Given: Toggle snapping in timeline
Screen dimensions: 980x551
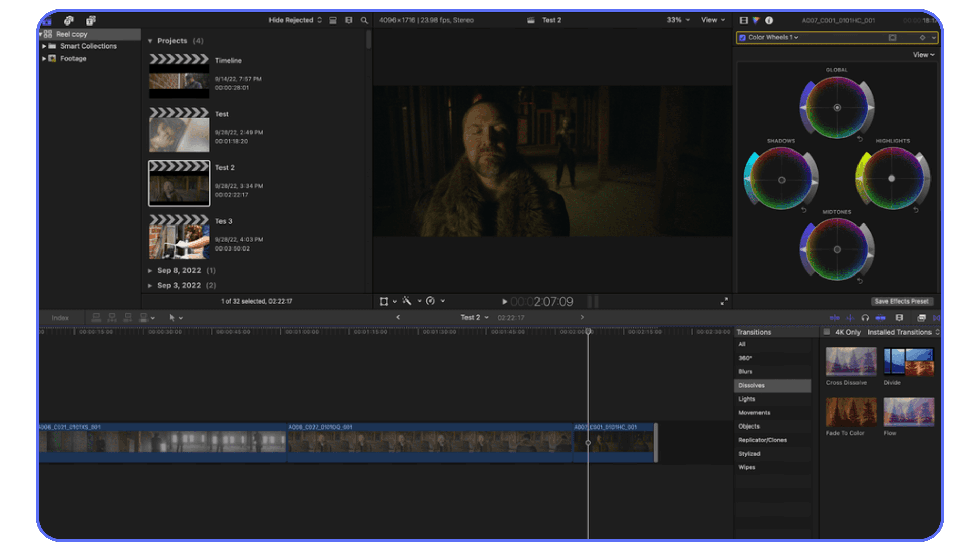Looking at the screenshot, I should pyautogui.click(x=880, y=318).
